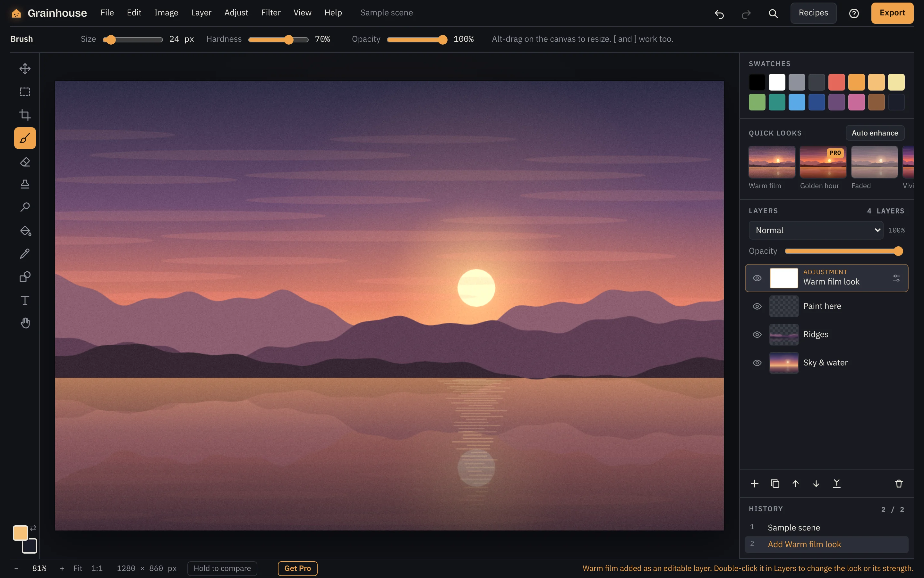Select history step Sample scene
Viewport: 924px width, 578px height.
click(827, 528)
